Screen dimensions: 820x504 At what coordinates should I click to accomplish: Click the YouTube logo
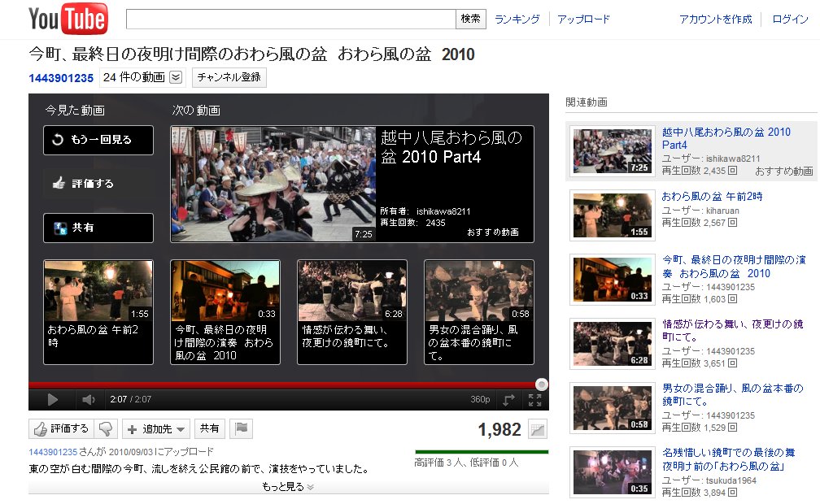(68, 20)
